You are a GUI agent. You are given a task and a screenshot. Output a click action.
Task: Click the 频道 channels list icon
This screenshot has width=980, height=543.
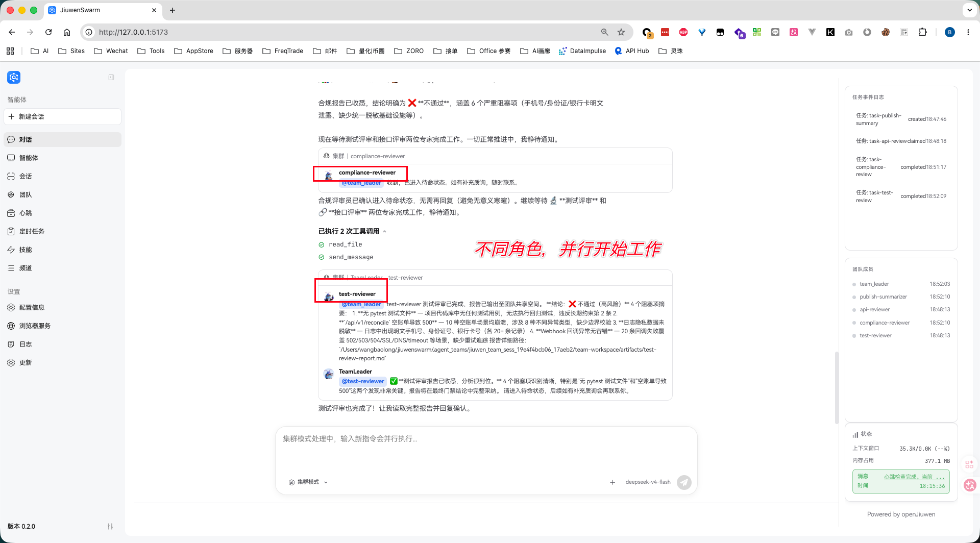(11, 268)
